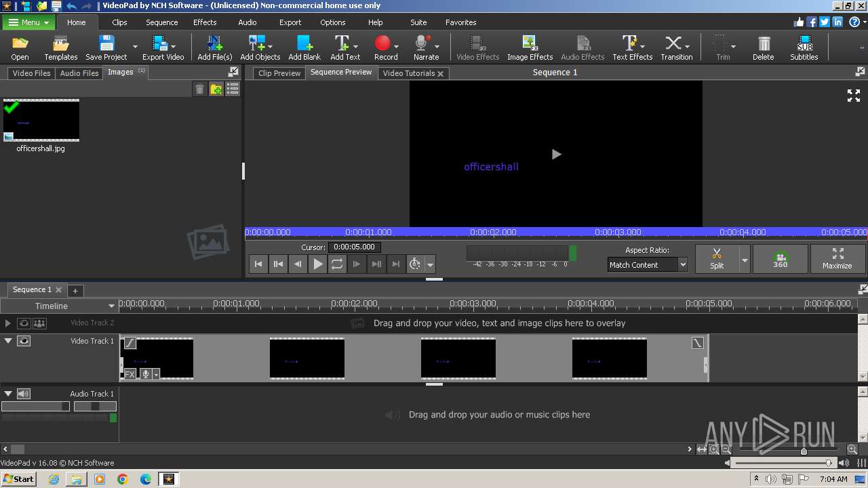The width and height of the screenshot is (868, 488).
Task: Collapse Audio Track 1
Action: [x=8, y=394]
